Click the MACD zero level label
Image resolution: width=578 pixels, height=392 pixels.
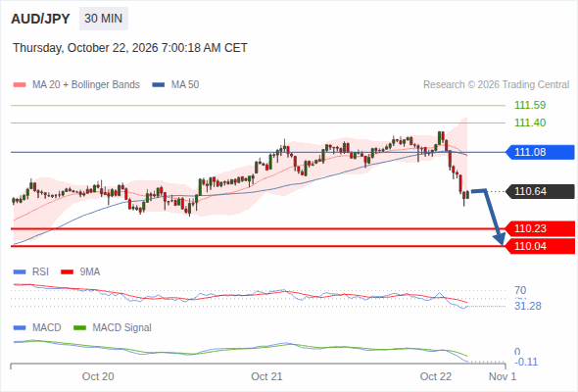pos(517,352)
